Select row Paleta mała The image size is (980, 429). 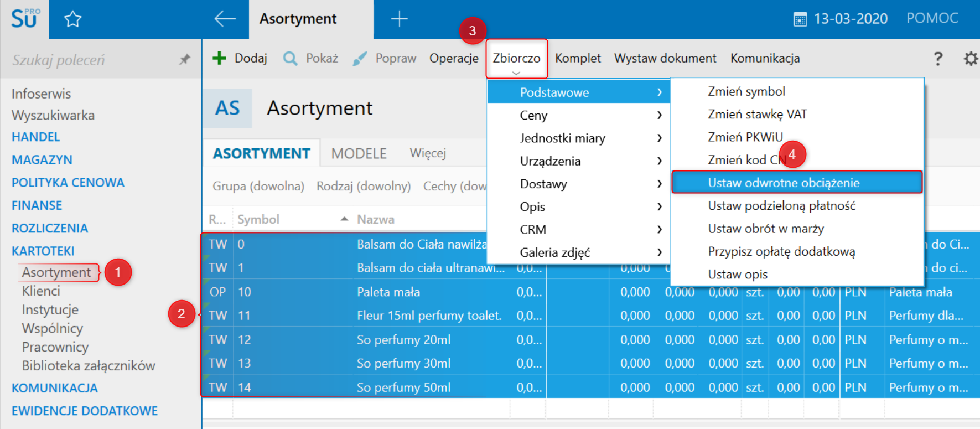(591, 292)
